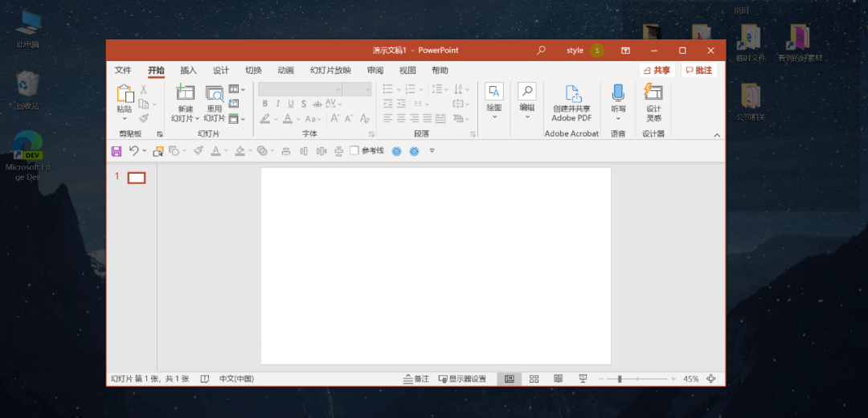Apply Strikethrough formatting
This screenshot has height=418, width=868.
click(317, 104)
